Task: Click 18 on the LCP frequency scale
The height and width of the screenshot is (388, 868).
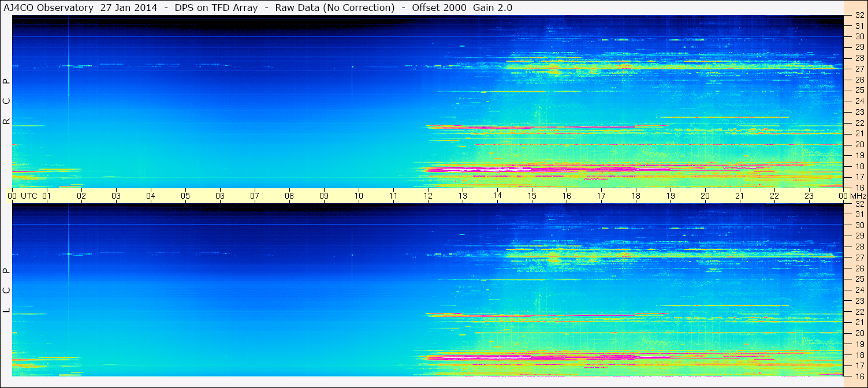Action: (x=859, y=355)
